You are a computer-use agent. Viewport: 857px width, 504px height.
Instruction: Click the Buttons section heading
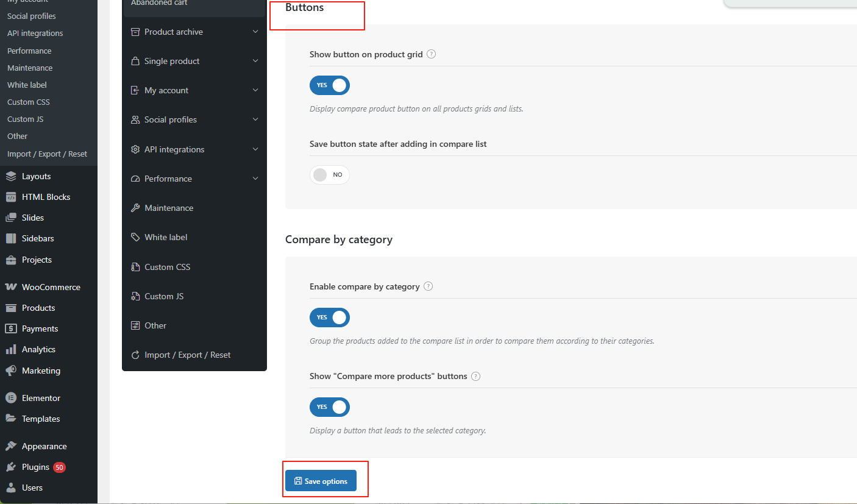point(305,8)
